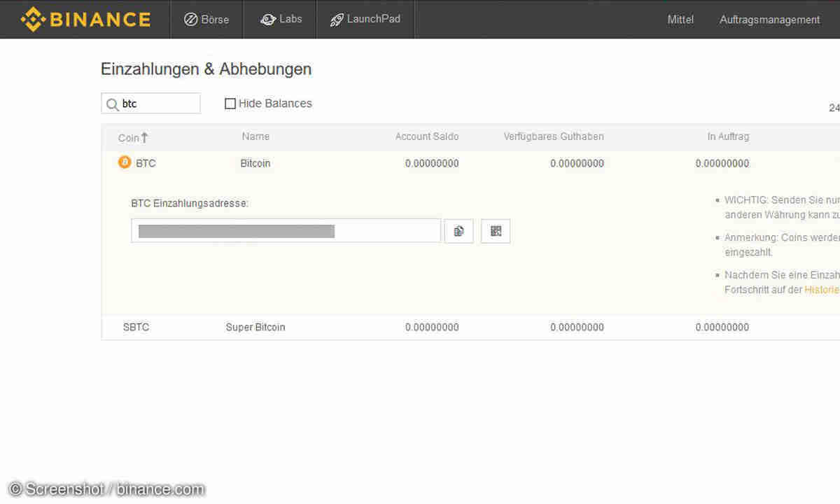The height and width of the screenshot is (504, 840).
Task: Toggle the Coin column sort arrow
Action: [144, 136]
